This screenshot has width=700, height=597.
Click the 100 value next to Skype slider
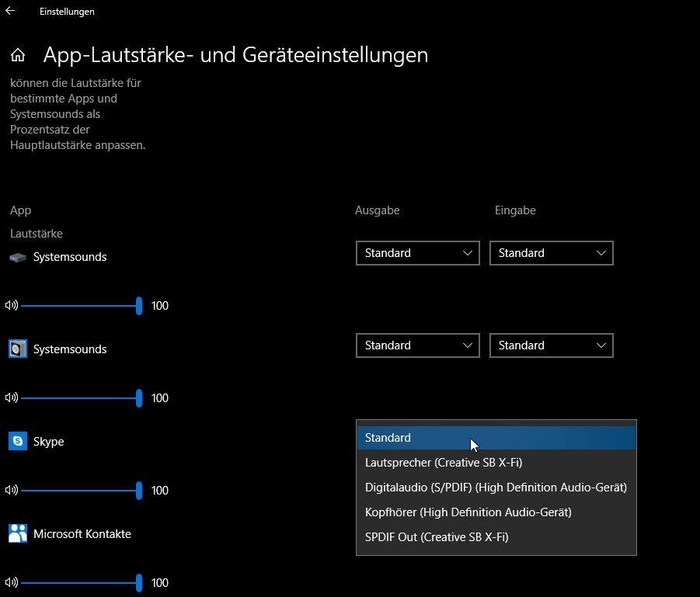coord(160,491)
